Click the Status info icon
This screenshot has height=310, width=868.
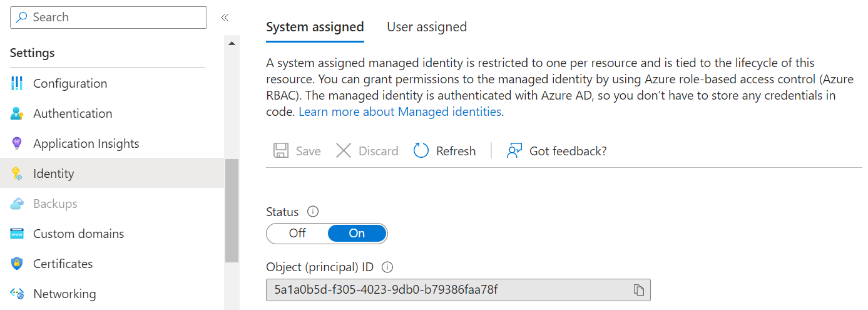click(x=313, y=212)
